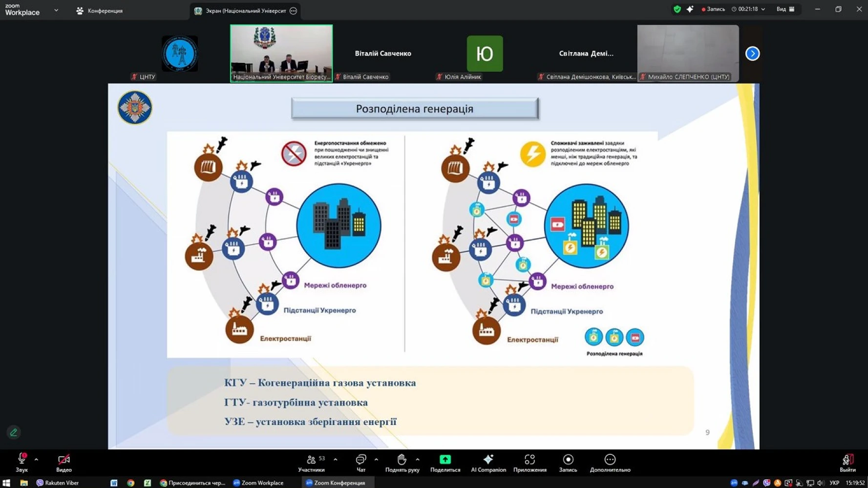The image size is (868, 488).
Task: Open the Chat panel
Action: click(x=361, y=463)
